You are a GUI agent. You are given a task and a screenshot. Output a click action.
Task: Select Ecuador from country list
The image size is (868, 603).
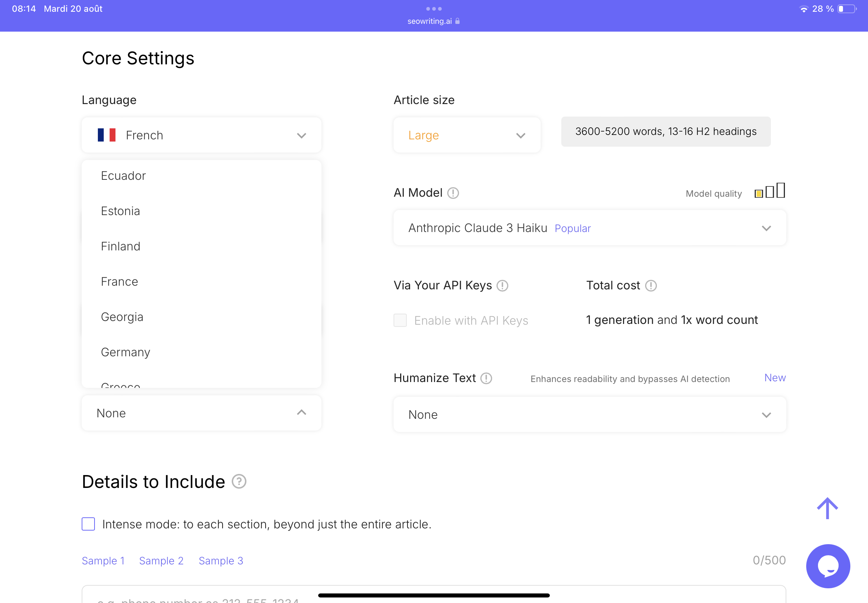point(202,176)
